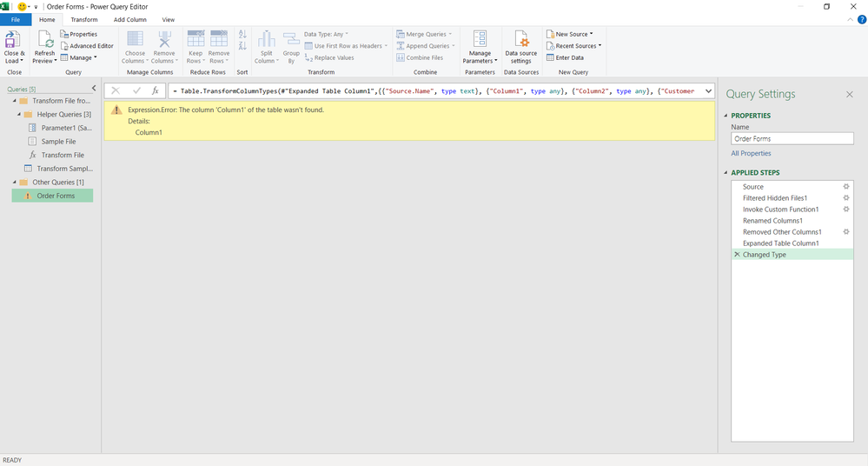This screenshot has height=466, width=868.
Task: Click the Refresh Preview icon
Action: pyautogui.click(x=45, y=40)
